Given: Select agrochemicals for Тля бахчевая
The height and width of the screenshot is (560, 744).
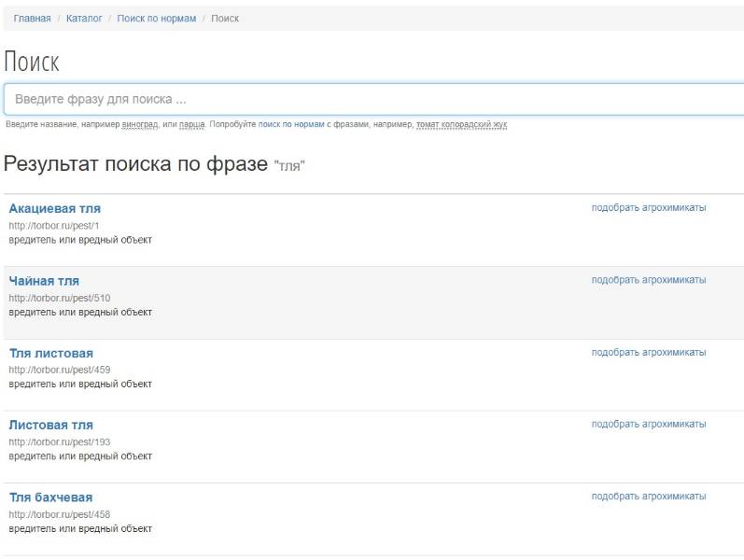Looking at the screenshot, I should click(649, 497).
